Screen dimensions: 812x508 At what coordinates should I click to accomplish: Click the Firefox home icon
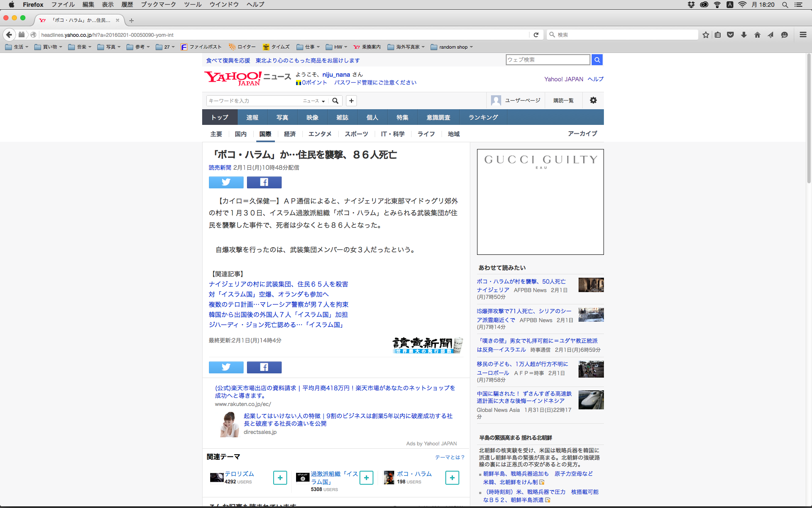(757, 35)
